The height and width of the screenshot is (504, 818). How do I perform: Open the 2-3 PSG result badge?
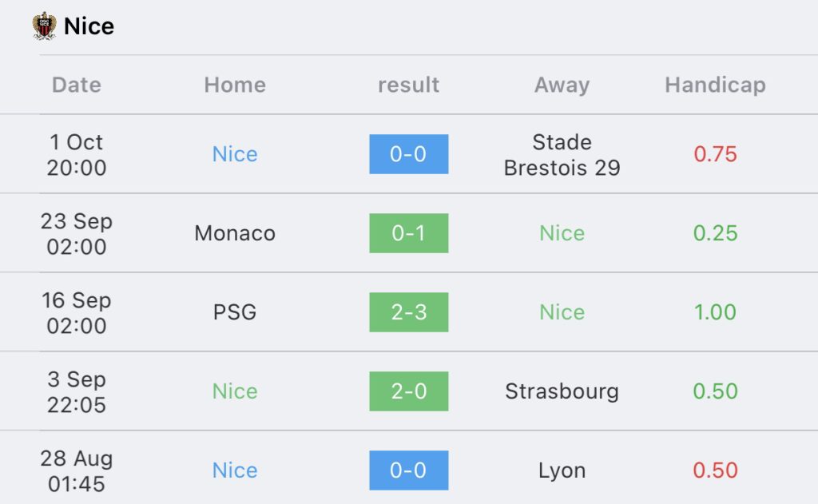coord(408,312)
